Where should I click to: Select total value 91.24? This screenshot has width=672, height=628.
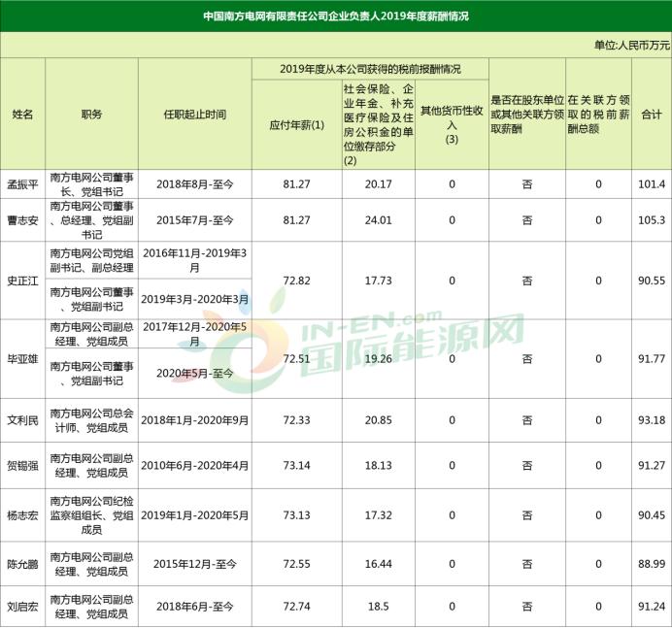[x=652, y=607]
